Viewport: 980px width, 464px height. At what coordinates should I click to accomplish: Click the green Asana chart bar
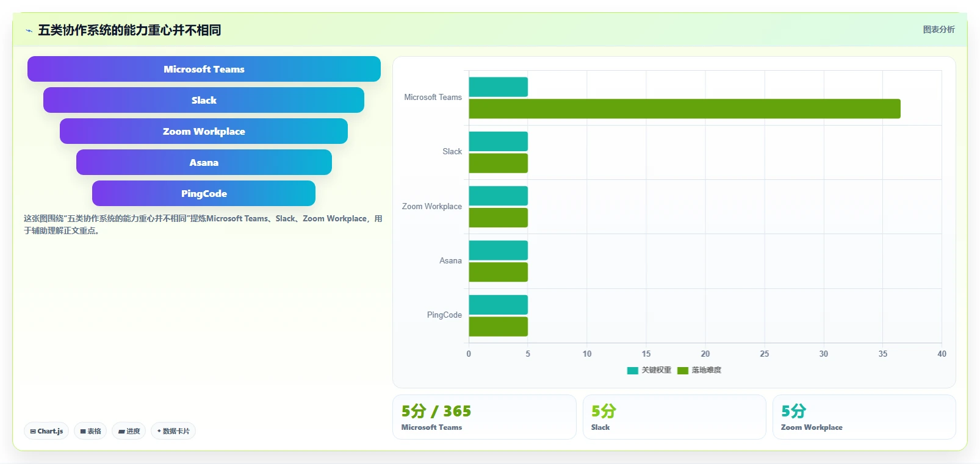coord(498,272)
